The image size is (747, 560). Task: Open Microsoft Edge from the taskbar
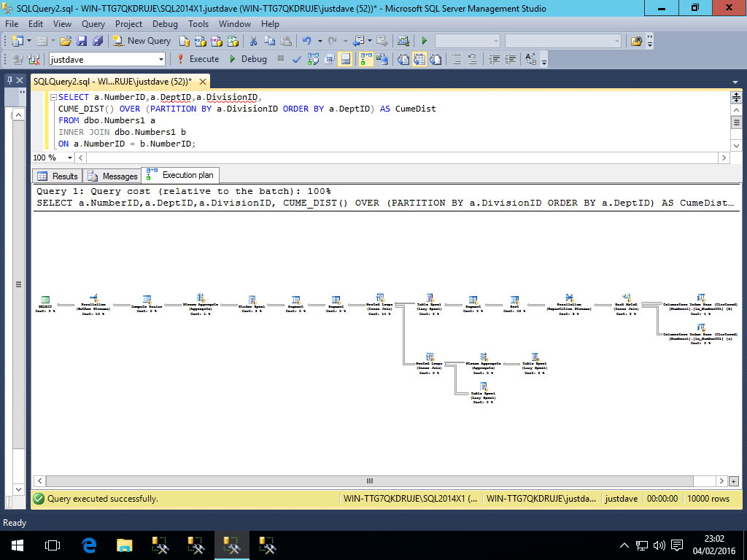[x=89, y=545]
